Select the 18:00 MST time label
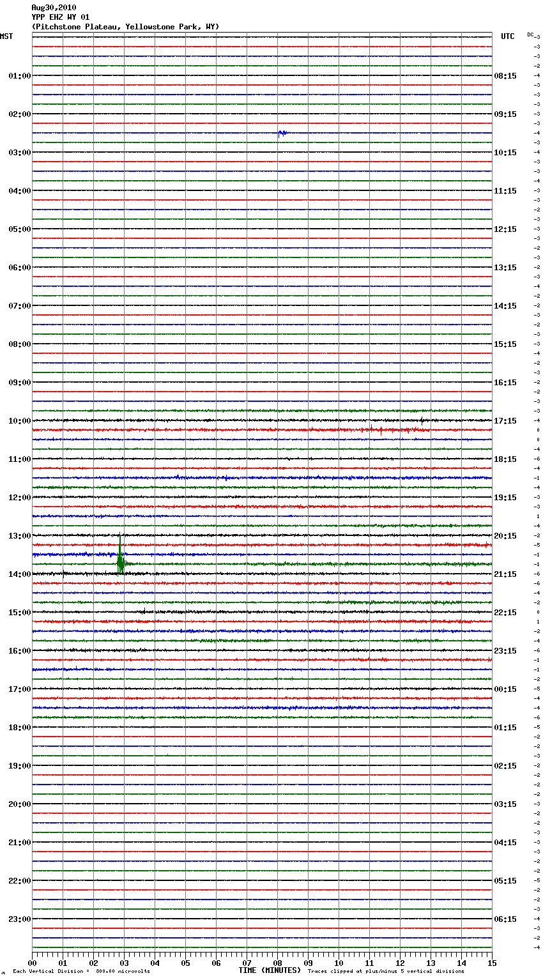Viewport: 543px width, 980px height. [x=20, y=728]
